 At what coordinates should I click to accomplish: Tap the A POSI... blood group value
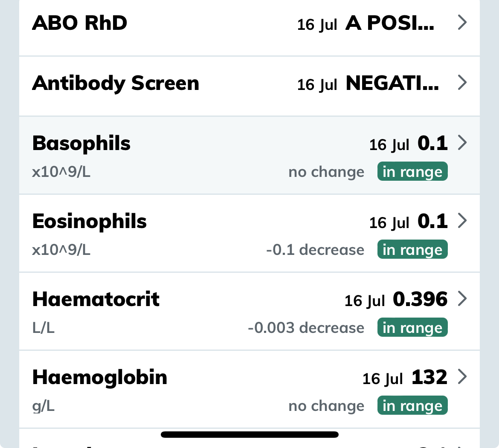(x=390, y=23)
